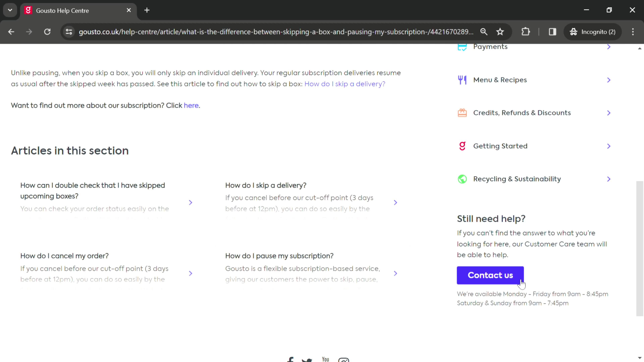Click the scrollbar up arrow
The height and width of the screenshot is (362, 644).
[x=639, y=48]
